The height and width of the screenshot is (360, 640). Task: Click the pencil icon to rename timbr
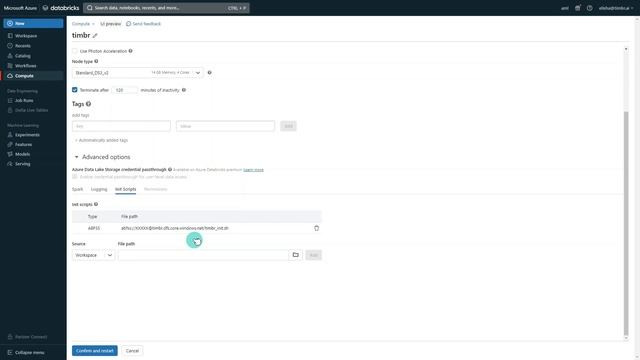95,36
